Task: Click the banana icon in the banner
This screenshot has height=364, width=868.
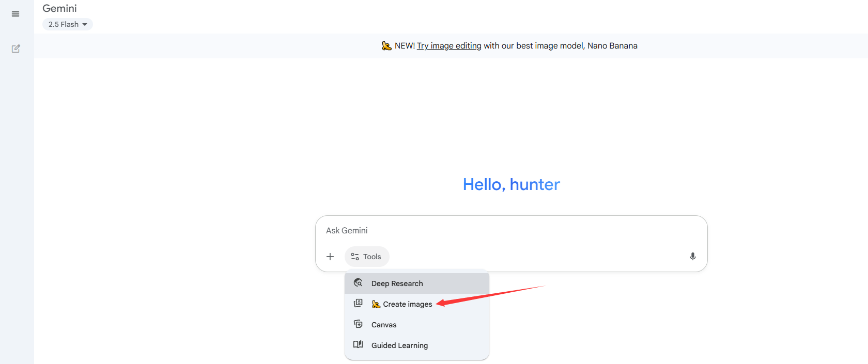Action: pyautogui.click(x=386, y=46)
